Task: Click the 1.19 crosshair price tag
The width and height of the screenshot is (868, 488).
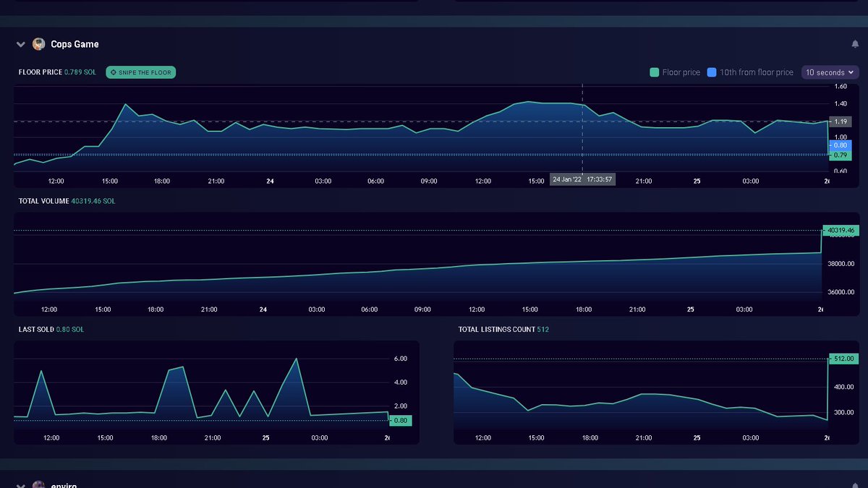Action: click(x=840, y=122)
